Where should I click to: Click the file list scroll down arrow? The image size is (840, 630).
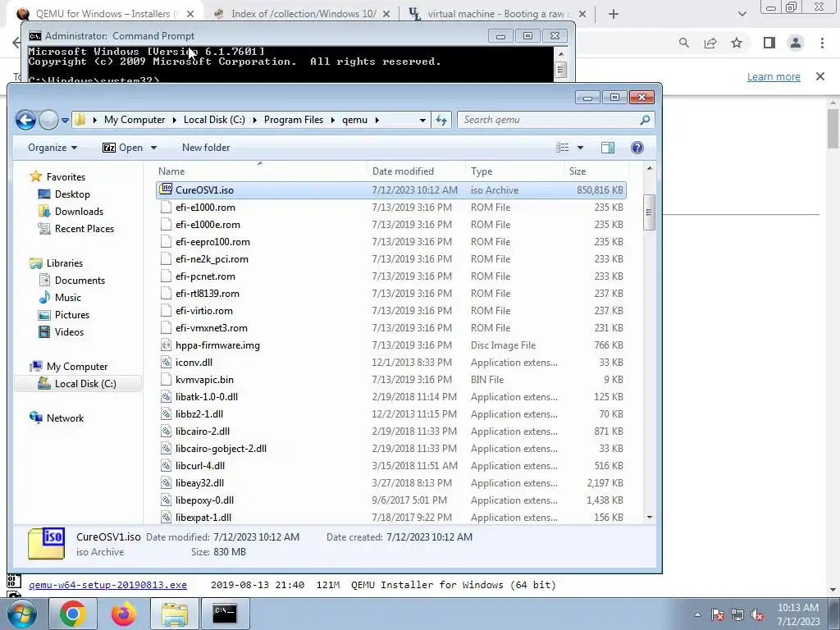click(x=650, y=517)
